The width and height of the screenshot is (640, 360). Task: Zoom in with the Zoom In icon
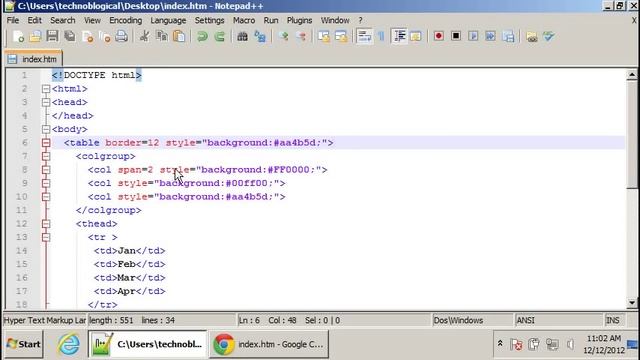point(283,36)
